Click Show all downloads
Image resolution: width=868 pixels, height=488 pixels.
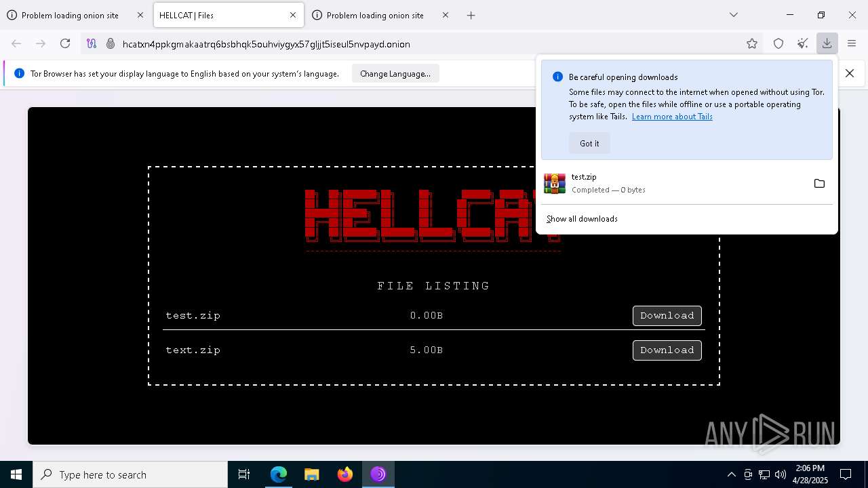click(582, 219)
